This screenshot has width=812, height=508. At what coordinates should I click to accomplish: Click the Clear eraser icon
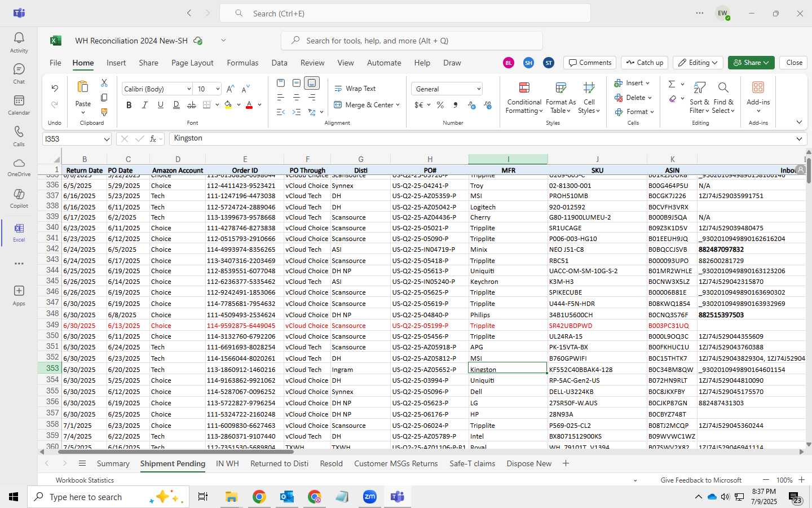pyautogui.click(x=672, y=99)
